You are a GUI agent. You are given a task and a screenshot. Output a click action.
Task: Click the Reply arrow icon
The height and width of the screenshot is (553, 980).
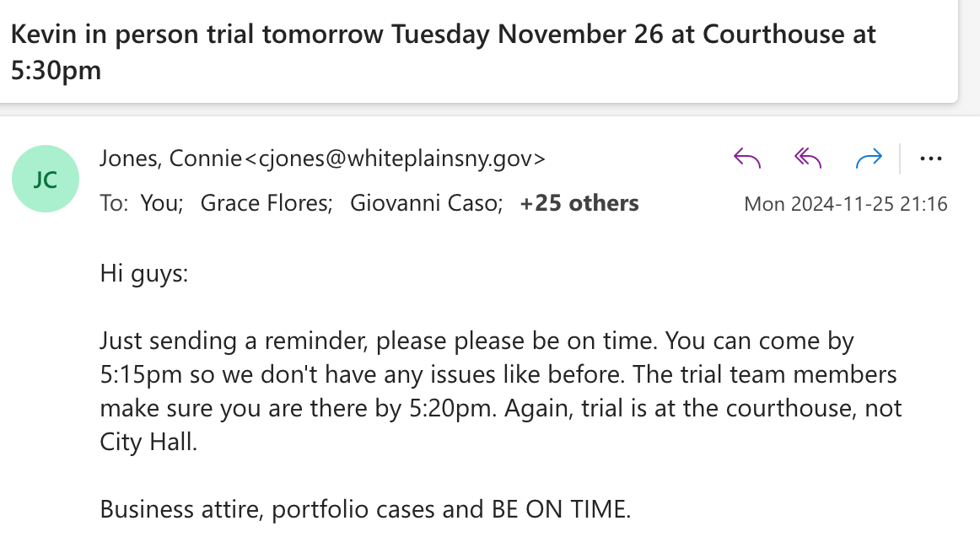[x=747, y=158]
